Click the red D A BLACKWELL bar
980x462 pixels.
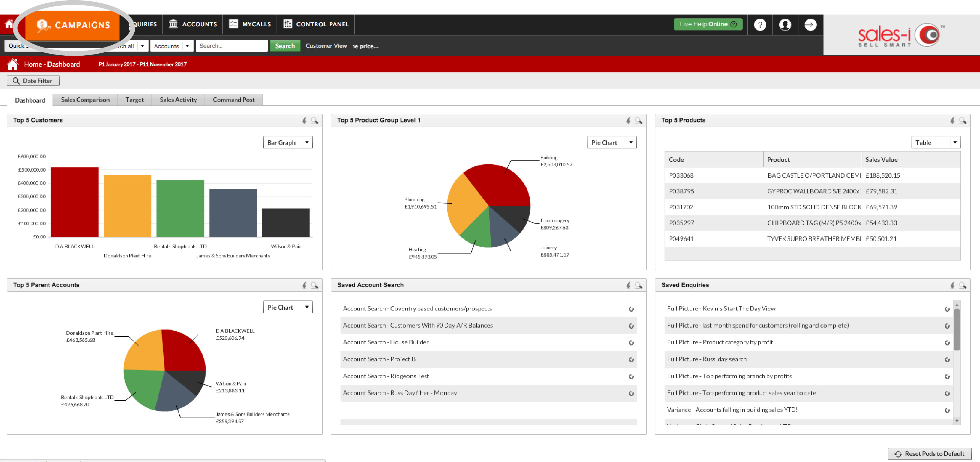click(75, 202)
